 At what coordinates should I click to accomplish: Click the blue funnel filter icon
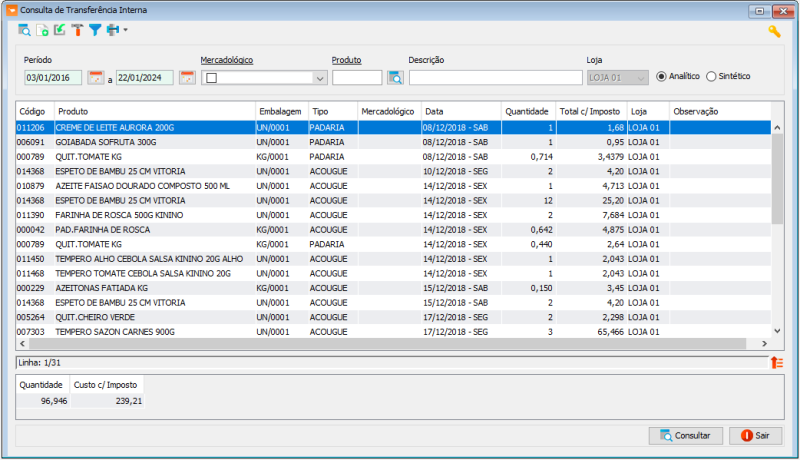tap(95, 30)
